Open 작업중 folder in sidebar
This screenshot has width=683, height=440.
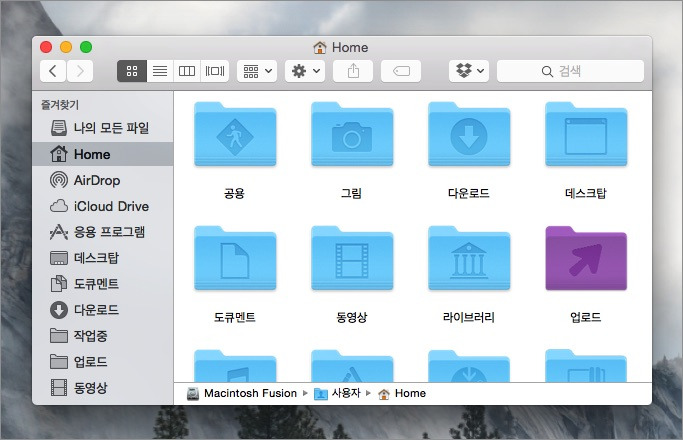pos(103,335)
